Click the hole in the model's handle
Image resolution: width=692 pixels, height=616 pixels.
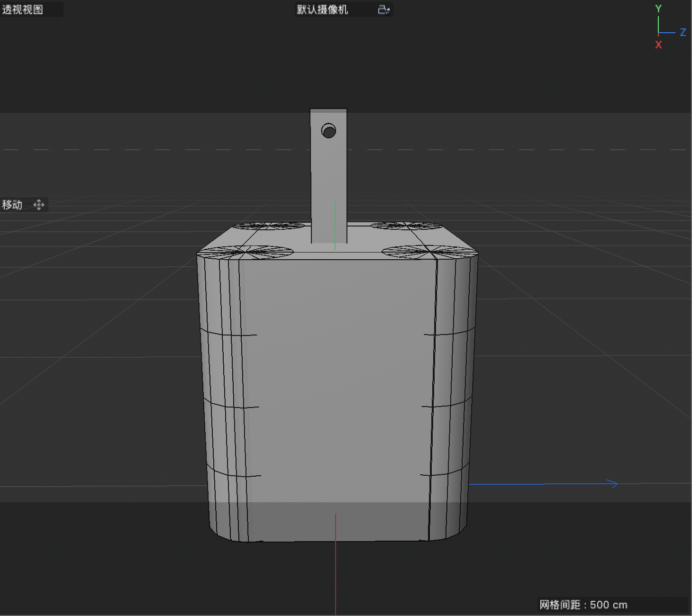[x=329, y=131]
